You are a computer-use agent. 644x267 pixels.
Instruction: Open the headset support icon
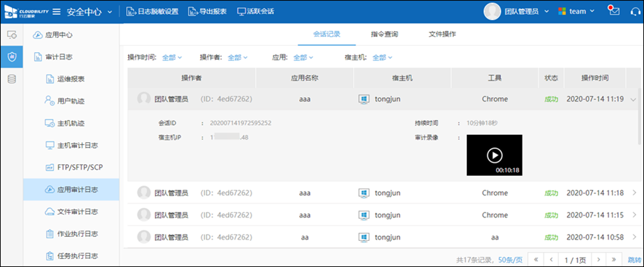click(635, 11)
